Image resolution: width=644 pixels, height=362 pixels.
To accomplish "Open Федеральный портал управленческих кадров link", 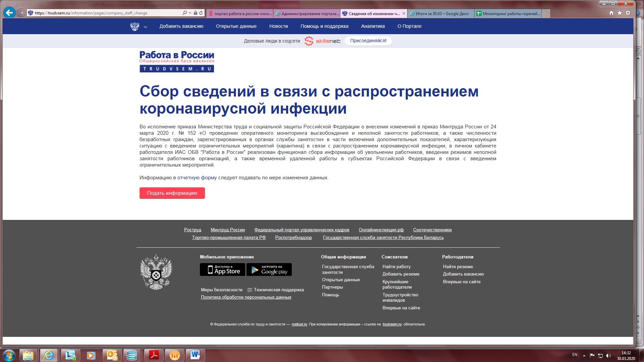I will [x=302, y=230].
